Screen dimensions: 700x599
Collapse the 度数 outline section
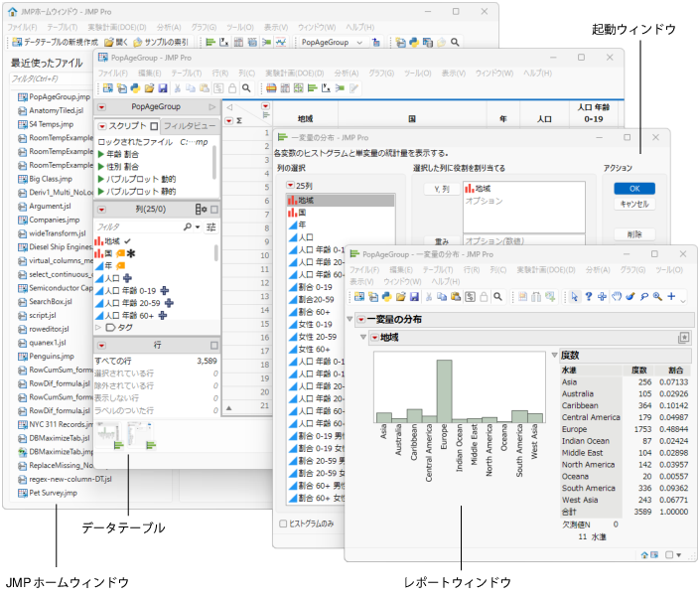(554, 355)
